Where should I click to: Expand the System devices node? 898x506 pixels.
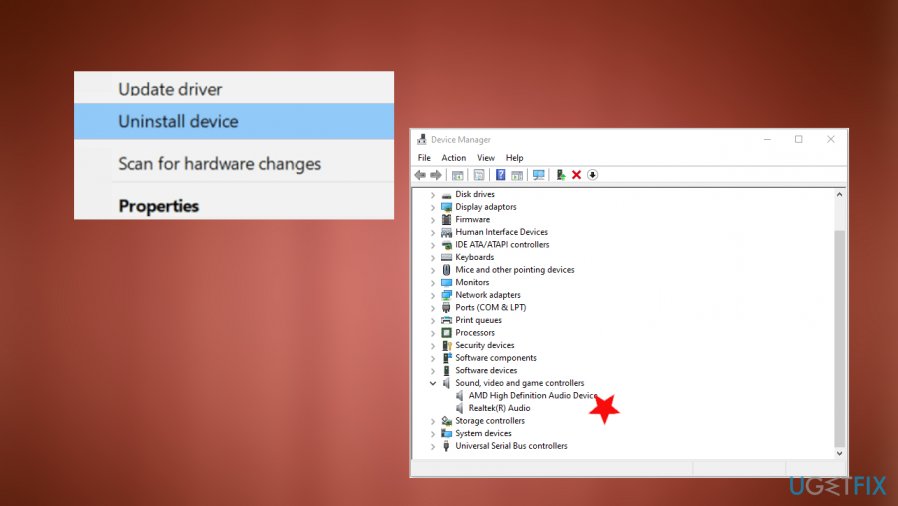pyautogui.click(x=433, y=434)
